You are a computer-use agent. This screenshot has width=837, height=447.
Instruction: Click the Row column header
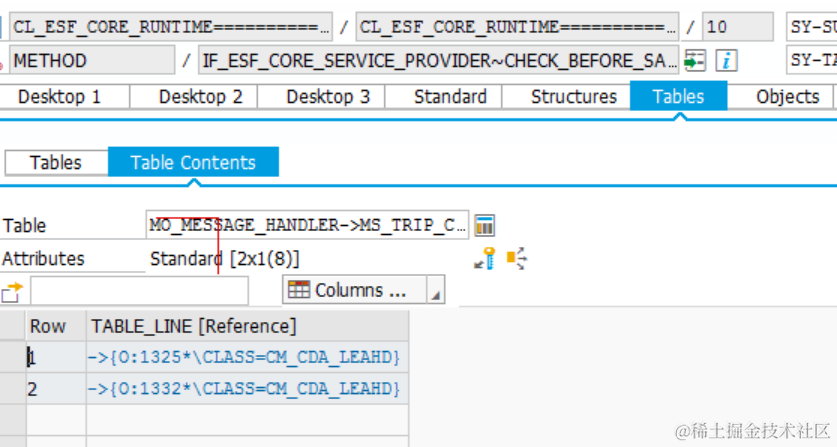coord(56,326)
